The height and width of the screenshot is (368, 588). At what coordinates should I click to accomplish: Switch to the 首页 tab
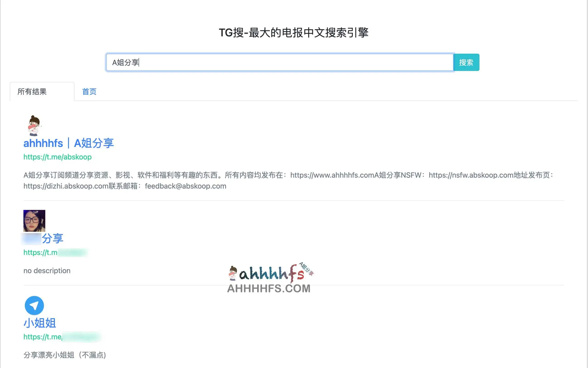(x=89, y=92)
